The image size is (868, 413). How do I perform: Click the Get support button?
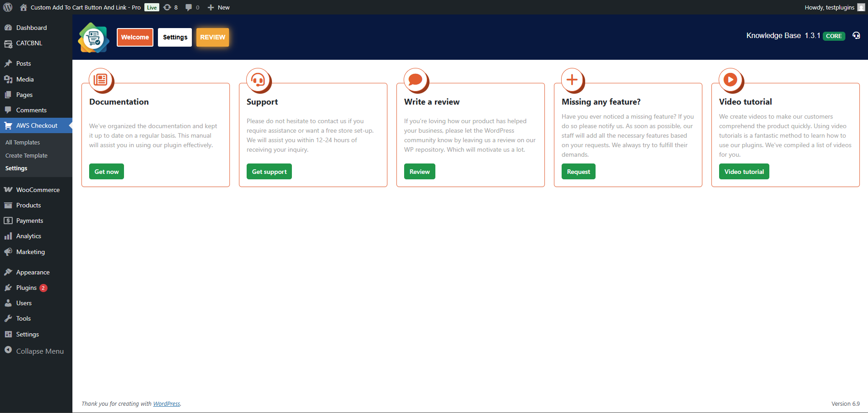(269, 172)
